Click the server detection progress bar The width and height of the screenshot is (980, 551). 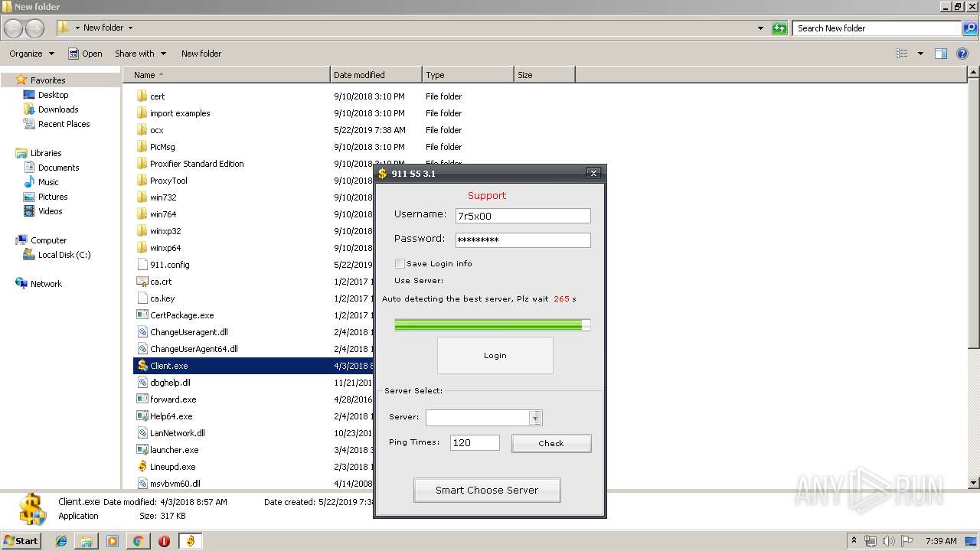pos(492,324)
